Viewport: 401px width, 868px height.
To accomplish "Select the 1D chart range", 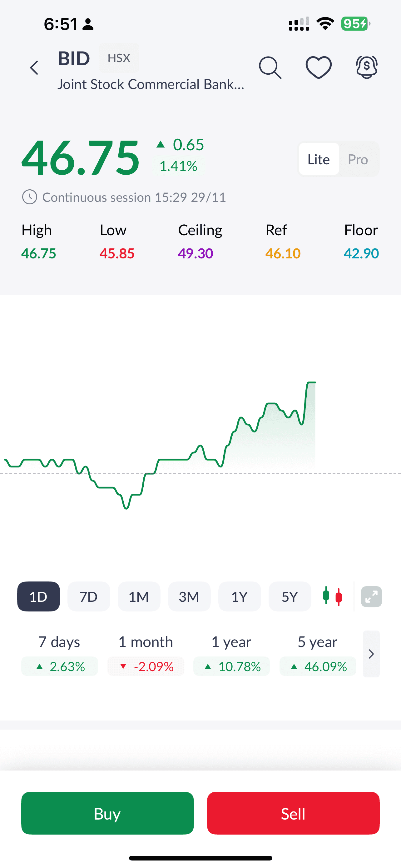I will (x=38, y=597).
